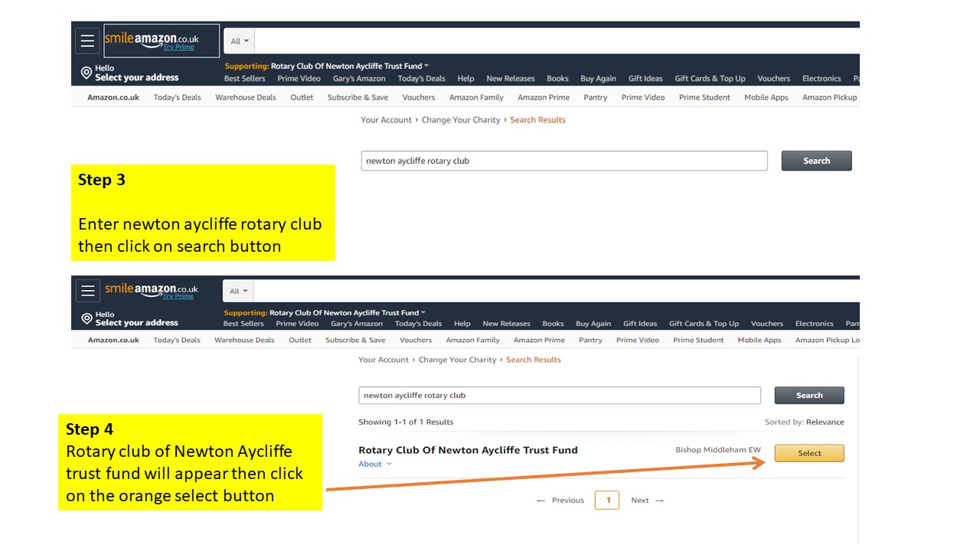Viewport: 980px width, 551px height.
Task: Open Buy Again in Step 4 screenshot
Action: (x=593, y=324)
